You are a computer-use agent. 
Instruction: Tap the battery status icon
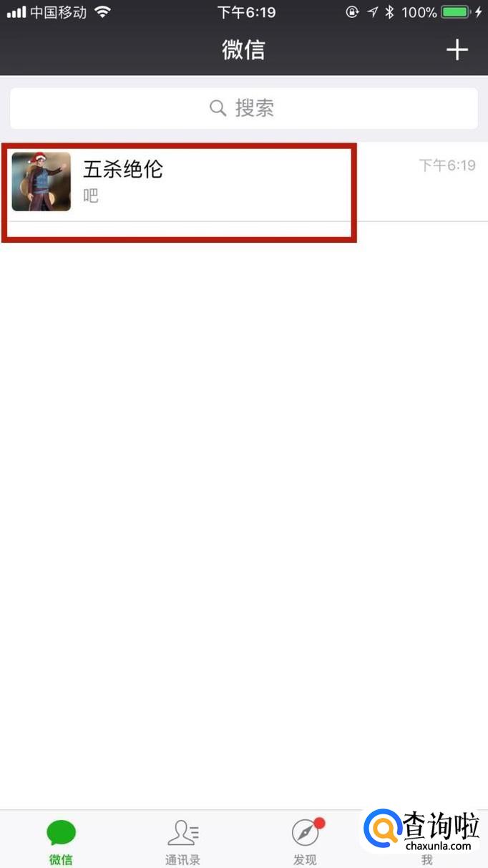click(456, 11)
